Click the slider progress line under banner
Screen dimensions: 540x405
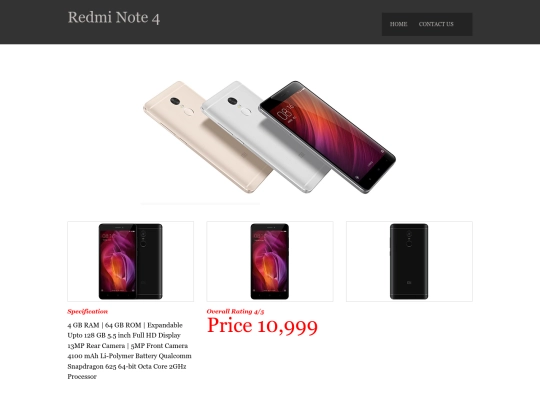200,204
